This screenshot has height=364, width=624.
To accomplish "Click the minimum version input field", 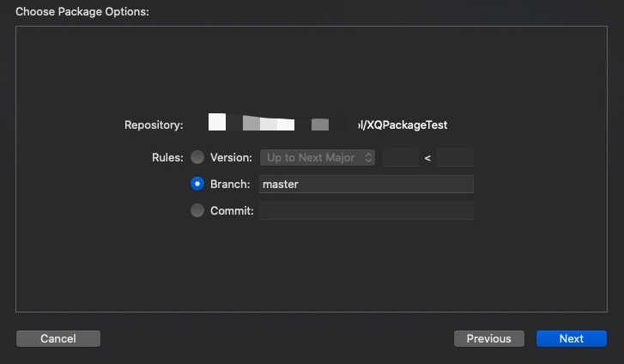I will (400, 157).
